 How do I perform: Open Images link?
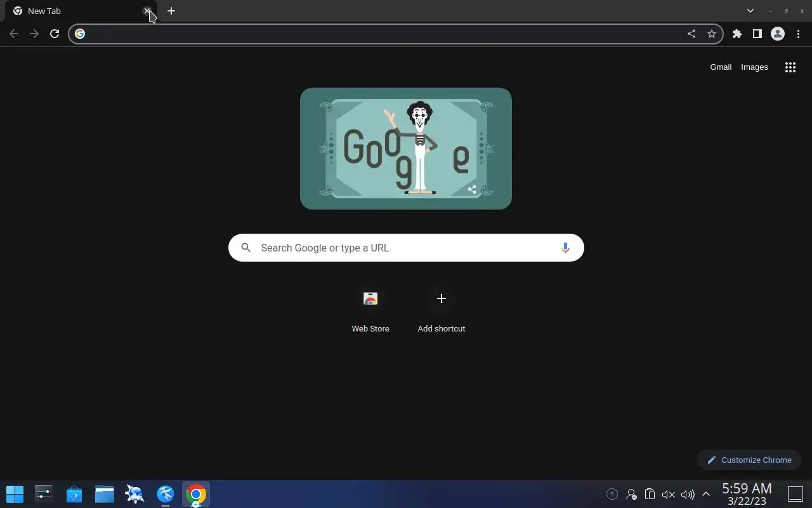(754, 67)
